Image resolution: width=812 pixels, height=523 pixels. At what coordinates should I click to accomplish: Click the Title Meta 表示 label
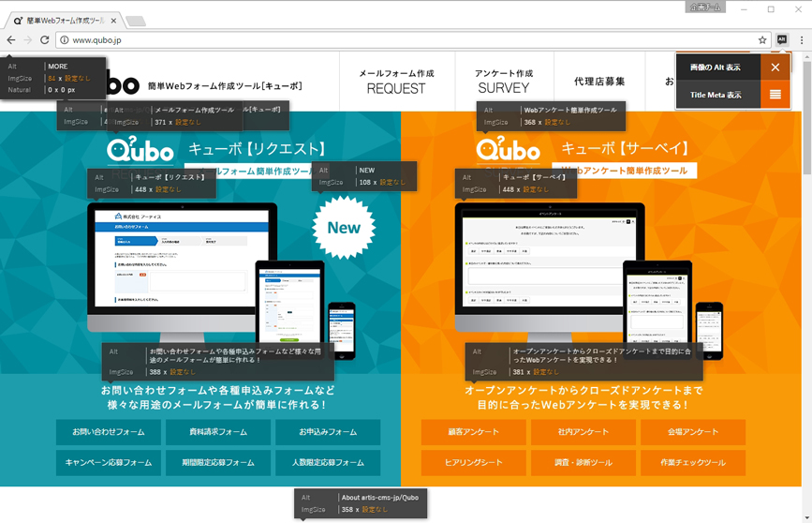716,95
